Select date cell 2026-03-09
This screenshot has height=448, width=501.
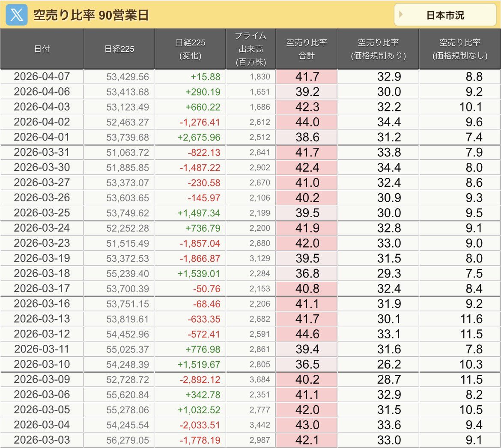click(x=42, y=379)
